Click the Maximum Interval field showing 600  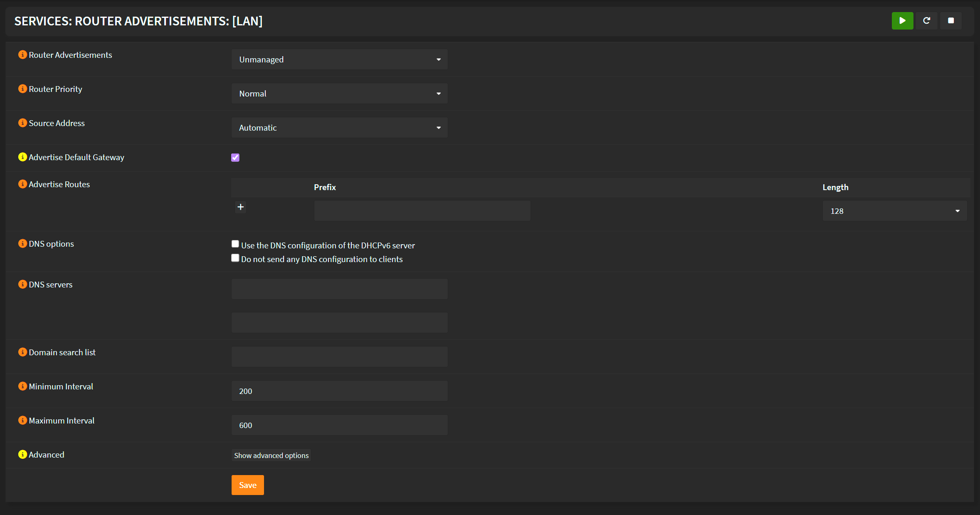click(339, 425)
